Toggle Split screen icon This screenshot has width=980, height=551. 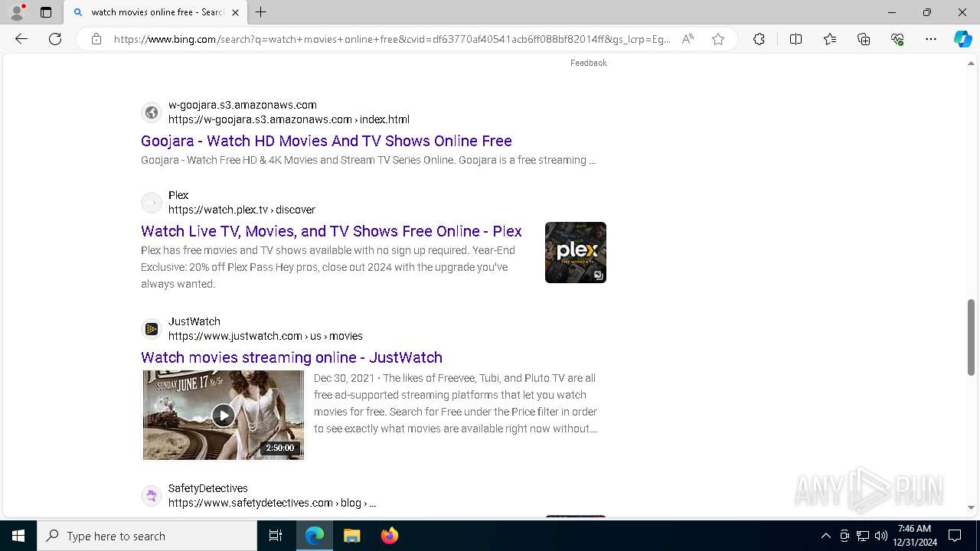point(795,39)
